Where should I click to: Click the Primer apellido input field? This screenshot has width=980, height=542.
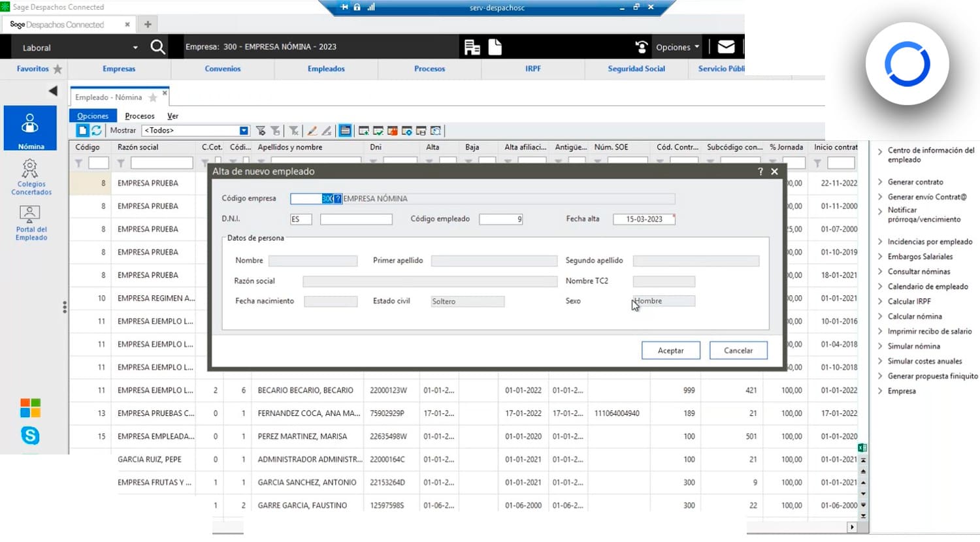[494, 261]
